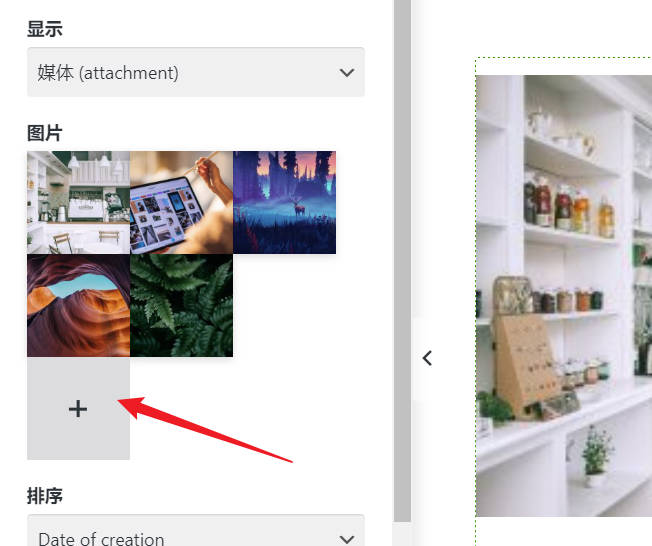Image resolution: width=652 pixels, height=546 pixels.
Task: Select the orange canyon rock thumbnail
Action: pyautogui.click(x=79, y=306)
